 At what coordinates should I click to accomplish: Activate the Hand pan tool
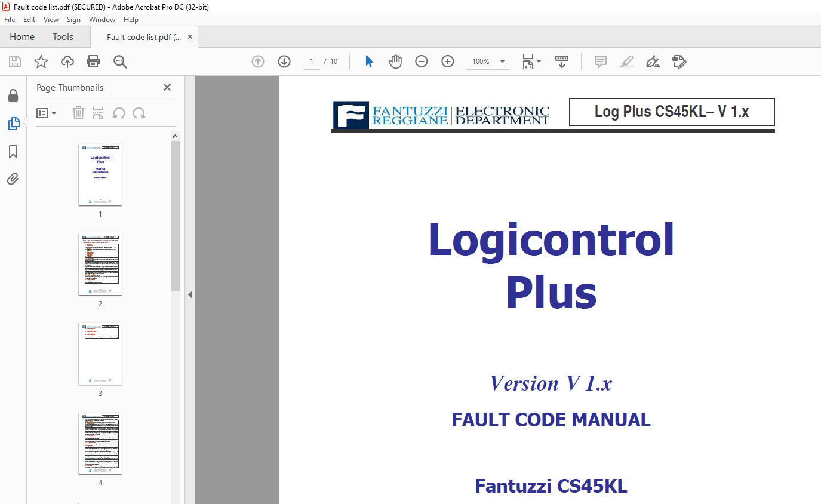pyautogui.click(x=395, y=62)
